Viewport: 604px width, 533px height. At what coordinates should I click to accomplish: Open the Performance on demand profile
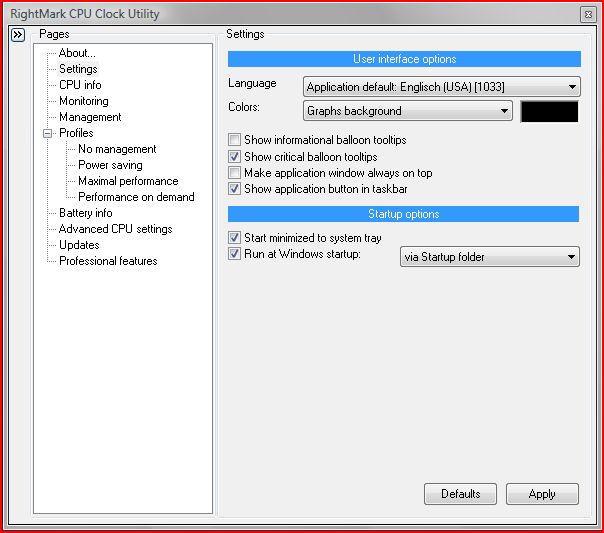tap(136, 197)
